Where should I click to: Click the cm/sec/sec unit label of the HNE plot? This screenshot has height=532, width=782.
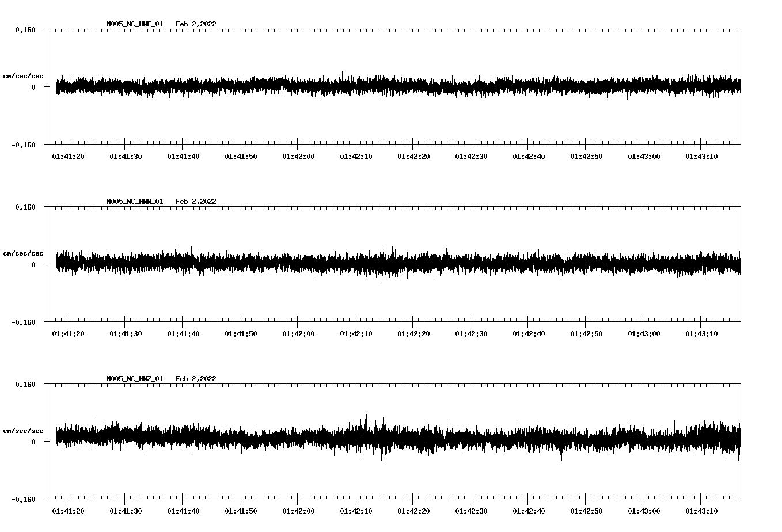coord(23,76)
